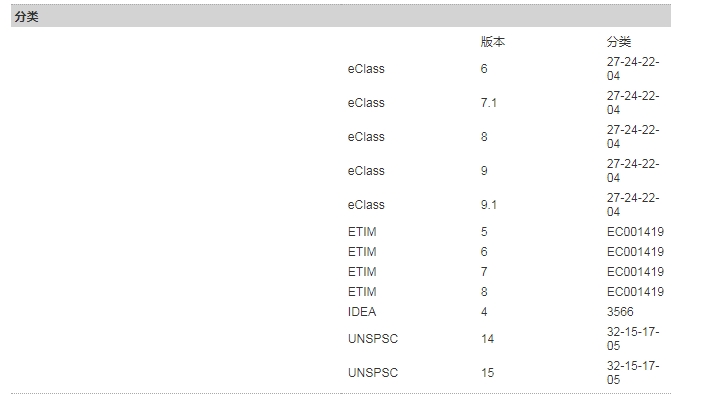This screenshot has width=705, height=395.
Task: Select the eClass 9.1 version number
Action: pyautogui.click(x=488, y=205)
